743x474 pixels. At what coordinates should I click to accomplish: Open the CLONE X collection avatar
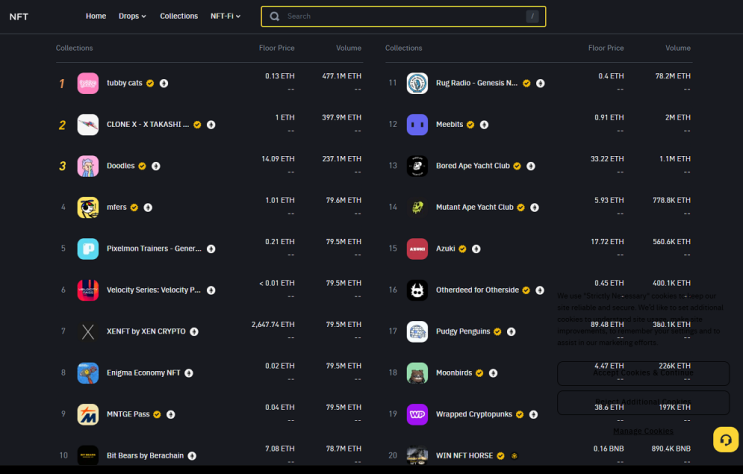tap(88, 125)
